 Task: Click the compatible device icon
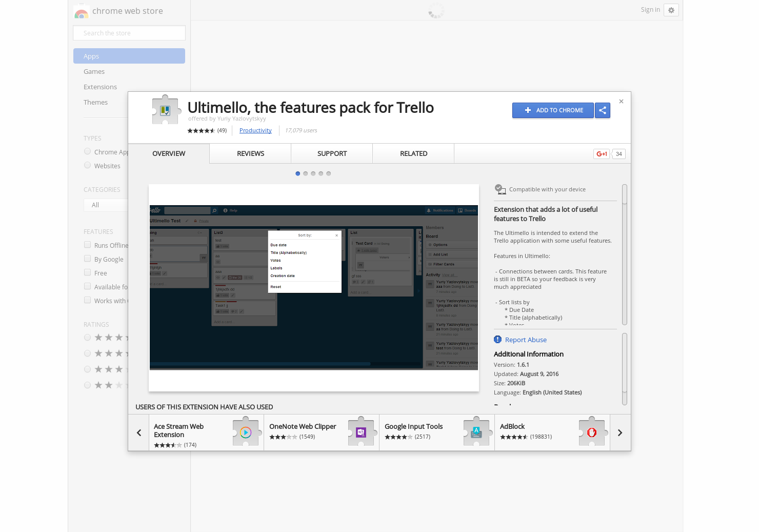point(500,189)
